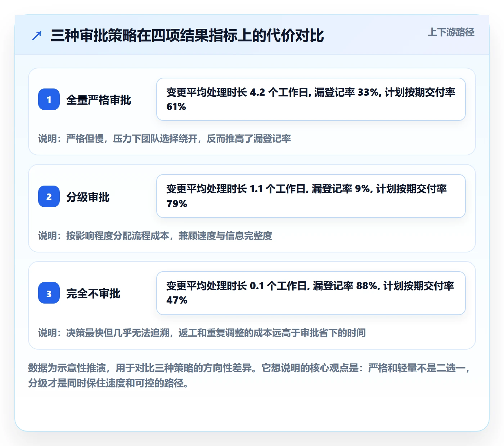Open the metrics box showing 0.1 个工作日
The width and height of the screenshot is (504, 446).
coord(311,293)
